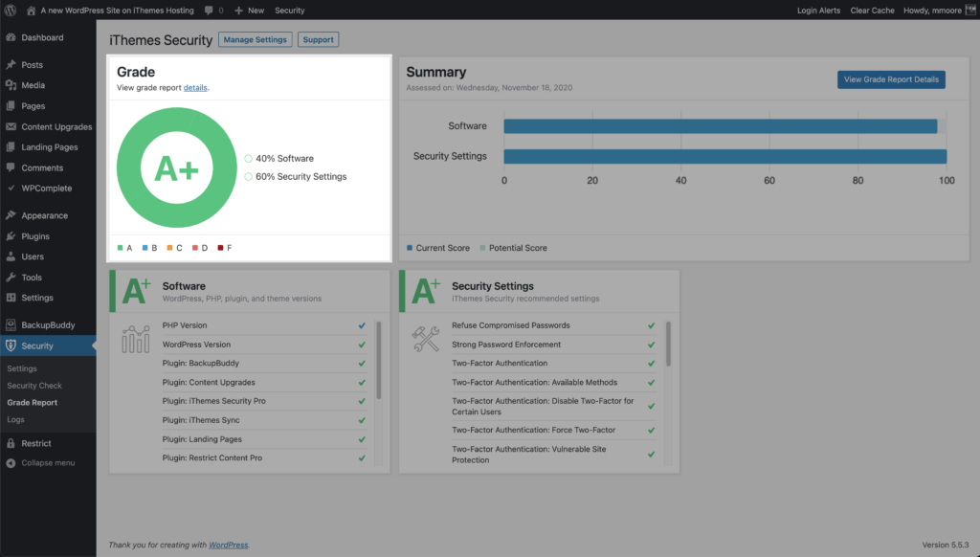Viewport: 980px width, 557px height.
Task: Click the Tools wrench icon
Action: point(11,277)
